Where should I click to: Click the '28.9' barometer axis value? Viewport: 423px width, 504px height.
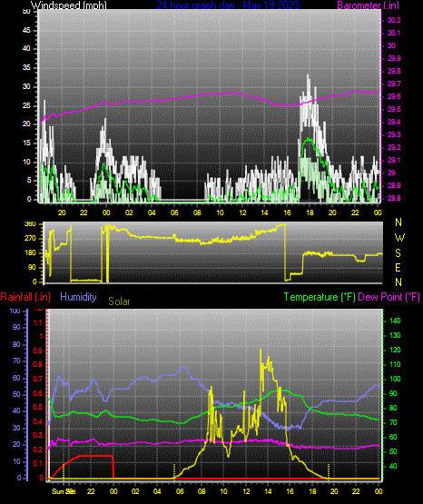click(394, 186)
